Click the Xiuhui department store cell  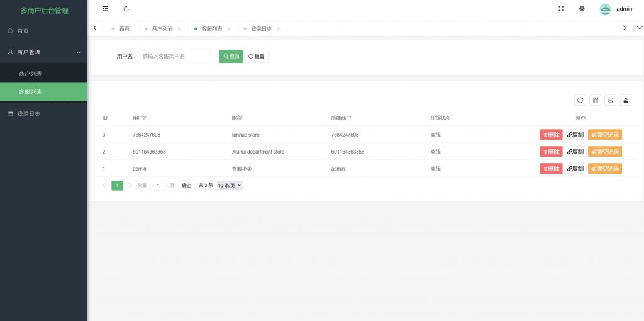(258, 152)
